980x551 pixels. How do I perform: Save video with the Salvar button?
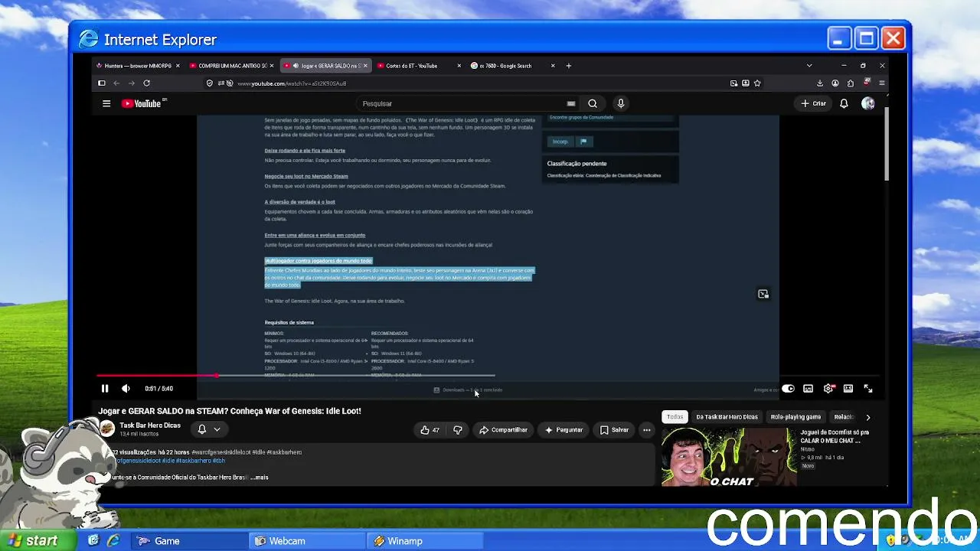[615, 430]
